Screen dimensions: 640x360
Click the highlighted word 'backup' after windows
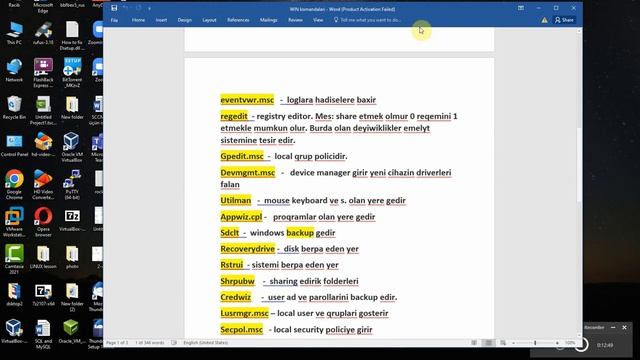click(300, 233)
